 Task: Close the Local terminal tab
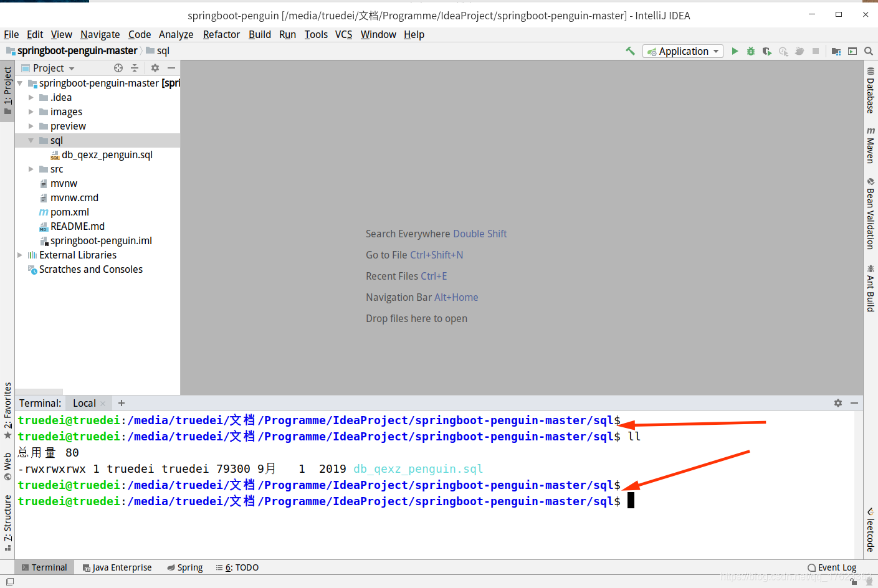pyautogui.click(x=103, y=404)
